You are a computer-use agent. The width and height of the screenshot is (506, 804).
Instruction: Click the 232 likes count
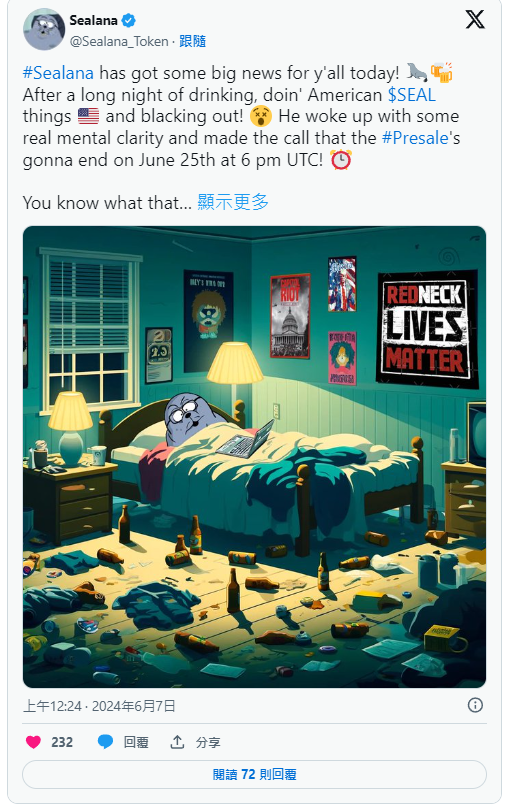[62, 742]
